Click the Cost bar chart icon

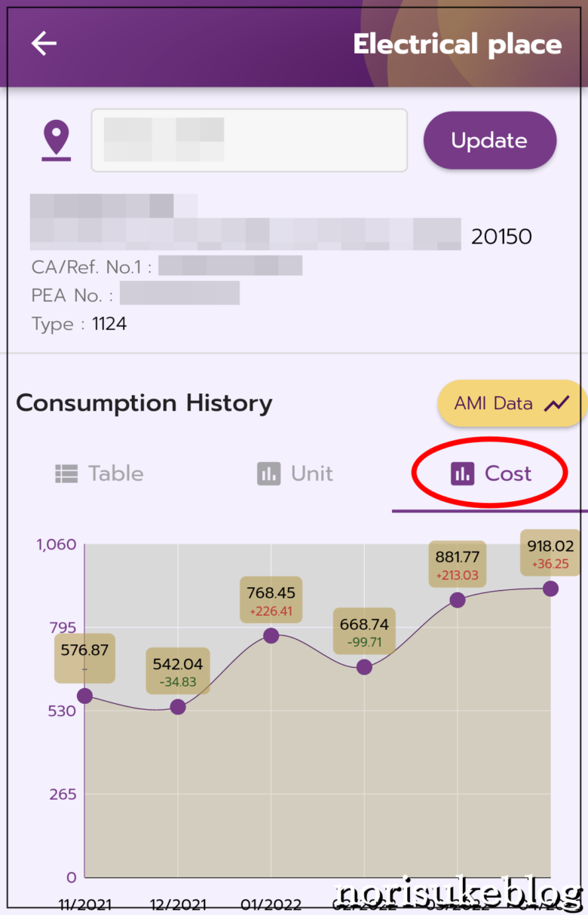462,474
